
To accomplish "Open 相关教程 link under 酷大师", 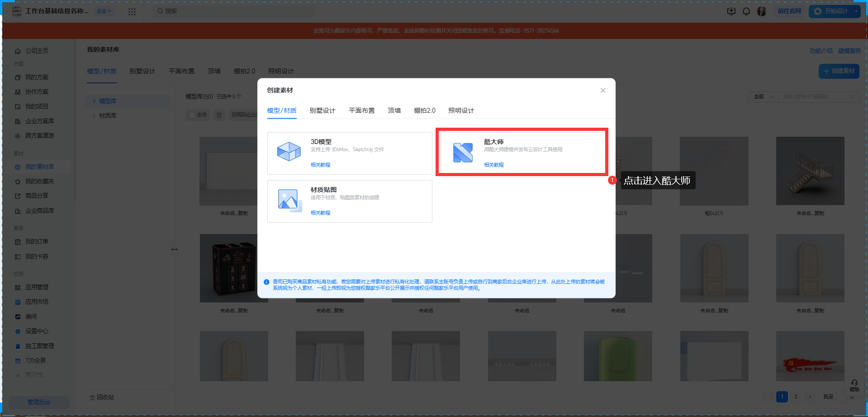I will pyautogui.click(x=494, y=165).
